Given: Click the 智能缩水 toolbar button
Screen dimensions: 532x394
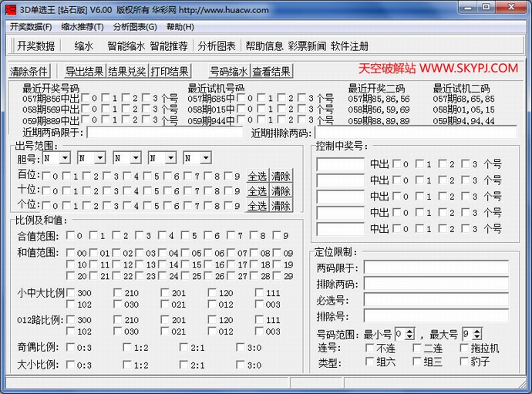Looking at the screenshot, I should [126, 46].
